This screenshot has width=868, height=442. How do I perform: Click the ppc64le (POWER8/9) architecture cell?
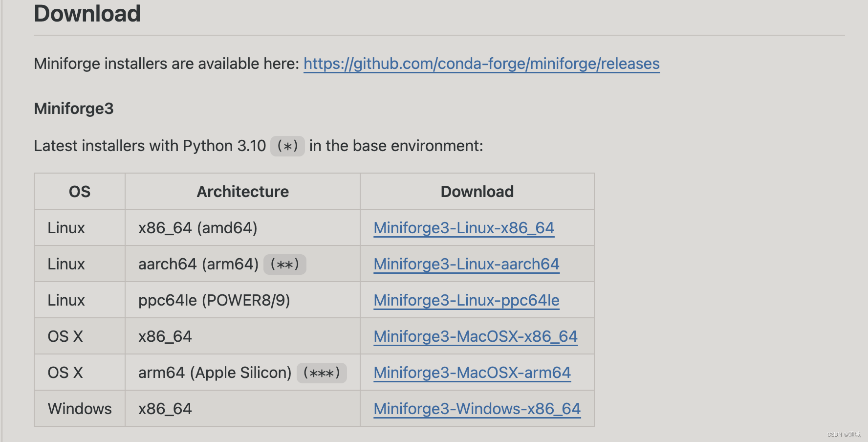tap(214, 300)
